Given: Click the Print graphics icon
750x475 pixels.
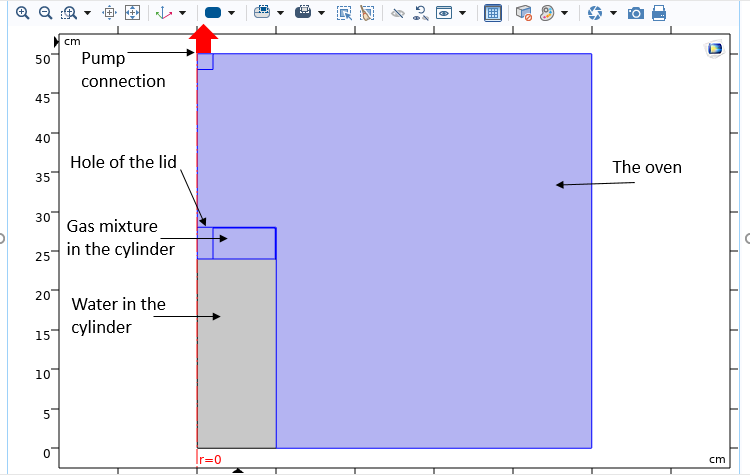Looking at the screenshot, I should pos(659,13).
